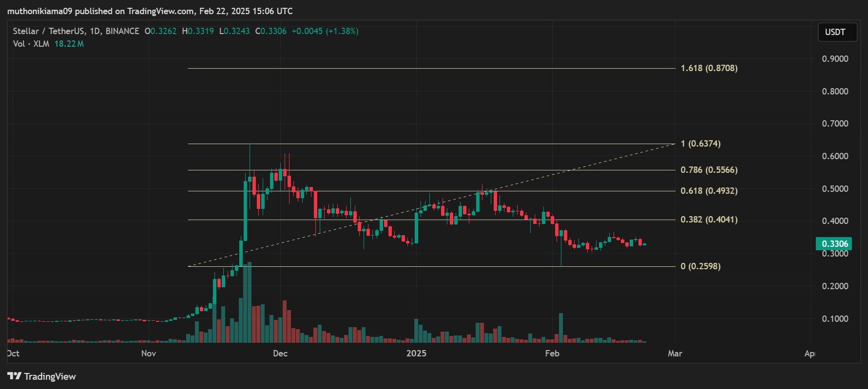The height and width of the screenshot is (389, 868).
Task: Click the 0.382 (0.4041) Fibonacci label
Action: tap(709, 220)
